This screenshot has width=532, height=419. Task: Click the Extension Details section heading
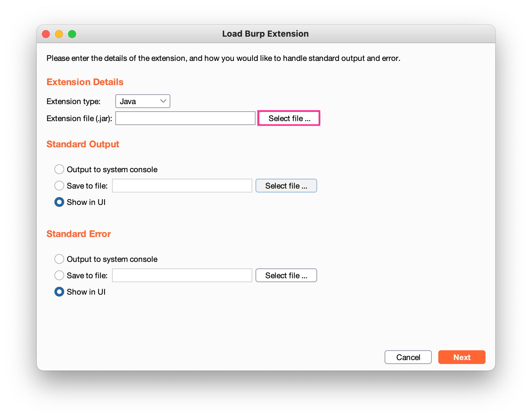85,82
